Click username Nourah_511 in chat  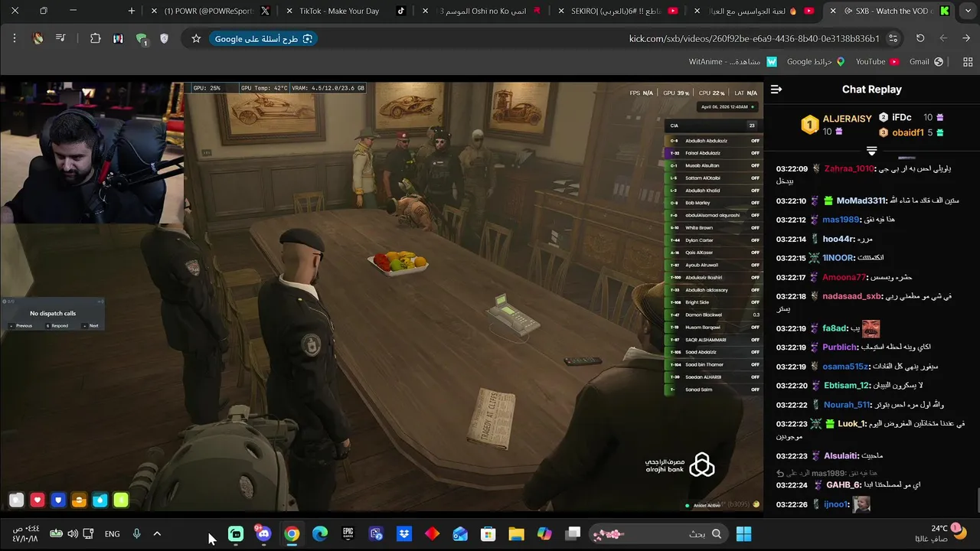pos(847,405)
